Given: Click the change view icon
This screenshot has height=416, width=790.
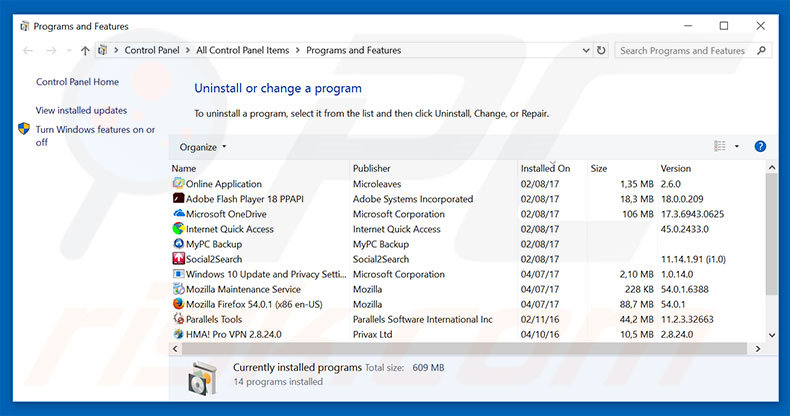Looking at the screenshot, I should click(x=720, y=147).
